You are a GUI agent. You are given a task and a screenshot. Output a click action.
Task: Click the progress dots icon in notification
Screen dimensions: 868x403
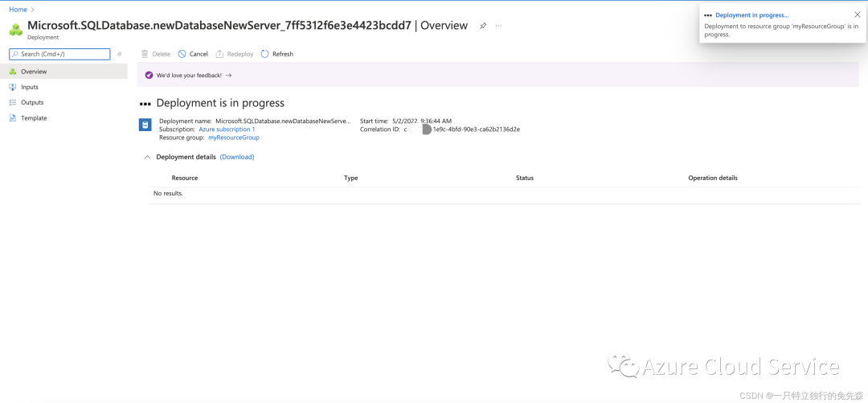(x=708, y=15)
